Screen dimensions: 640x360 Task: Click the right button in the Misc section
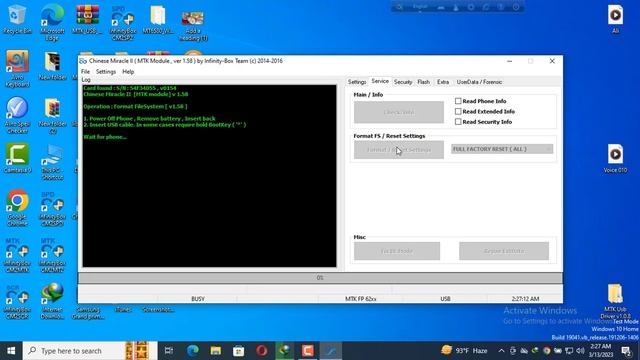pos(504,251)
